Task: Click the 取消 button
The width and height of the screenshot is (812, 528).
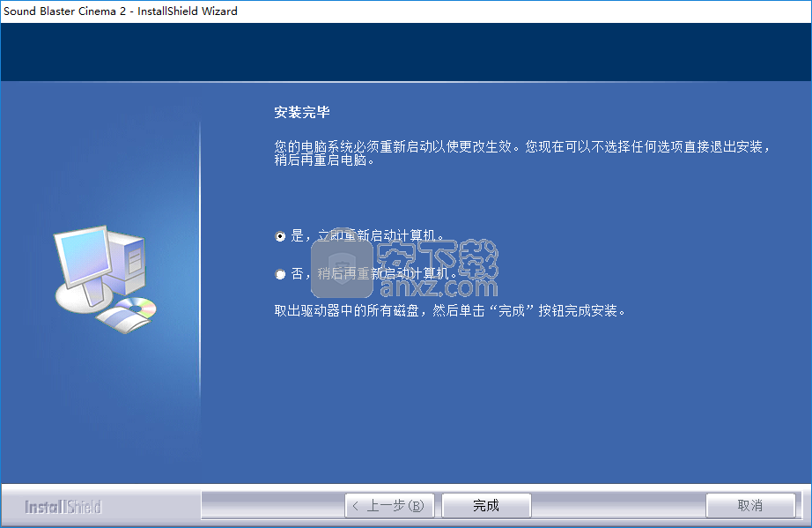Action: point(749,505)
